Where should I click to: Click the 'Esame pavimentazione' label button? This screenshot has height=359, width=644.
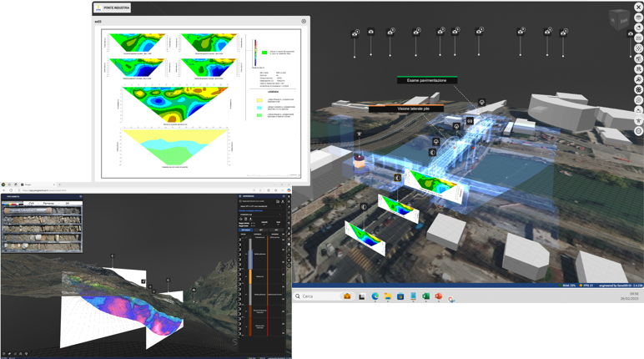pos(426,80)
